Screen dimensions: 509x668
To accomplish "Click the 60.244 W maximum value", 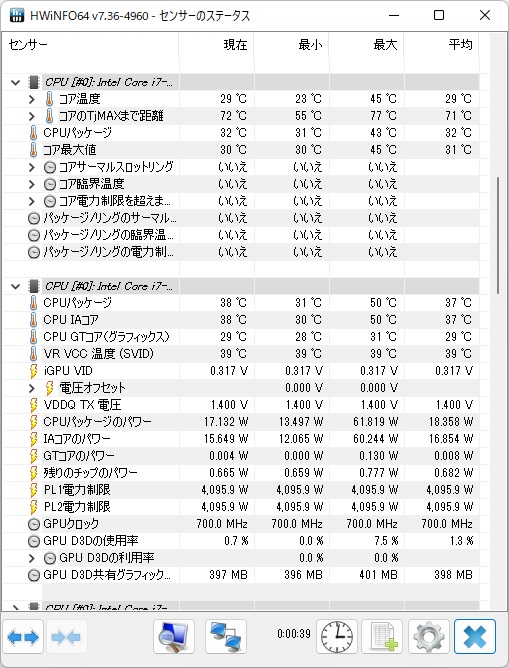I will pyautogui.click(x=376, y=439).
